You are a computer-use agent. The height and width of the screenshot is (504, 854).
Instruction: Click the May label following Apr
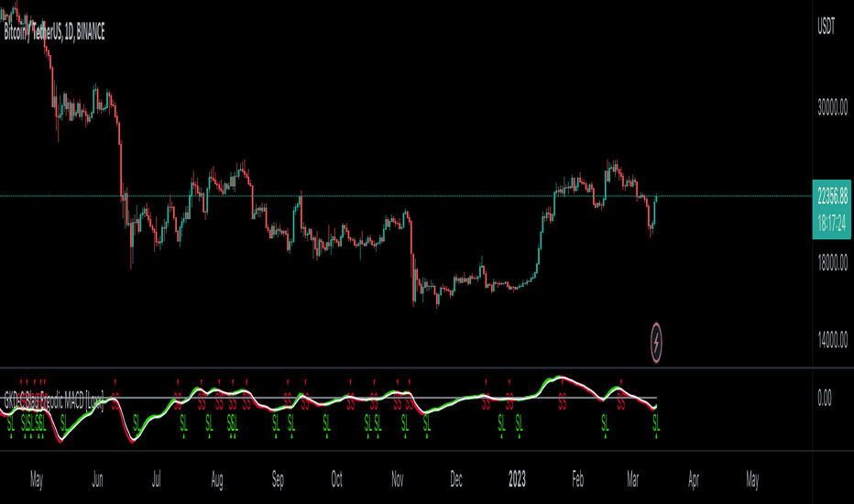click(752, 480)
